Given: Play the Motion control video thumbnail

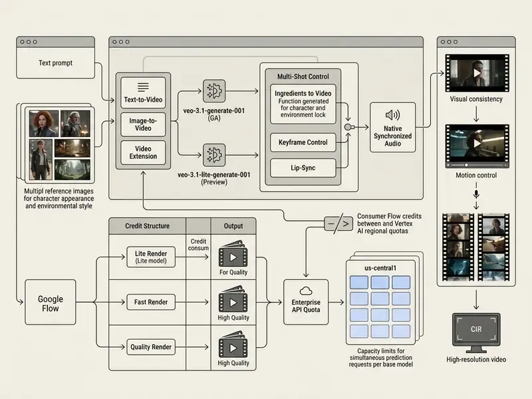Looking at the screenshot, I should [x=477, y=144].
